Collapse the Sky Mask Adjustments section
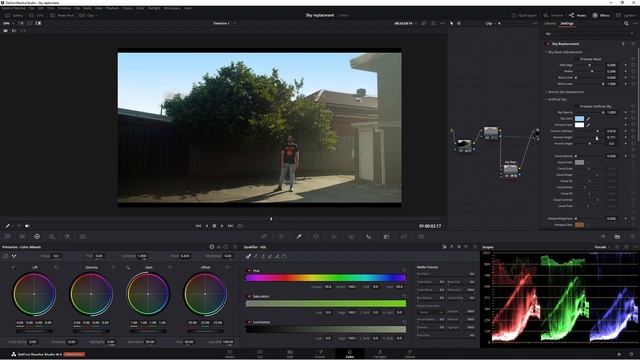The image size is (640, 360). pyautogui.click(x=546, y=52)
